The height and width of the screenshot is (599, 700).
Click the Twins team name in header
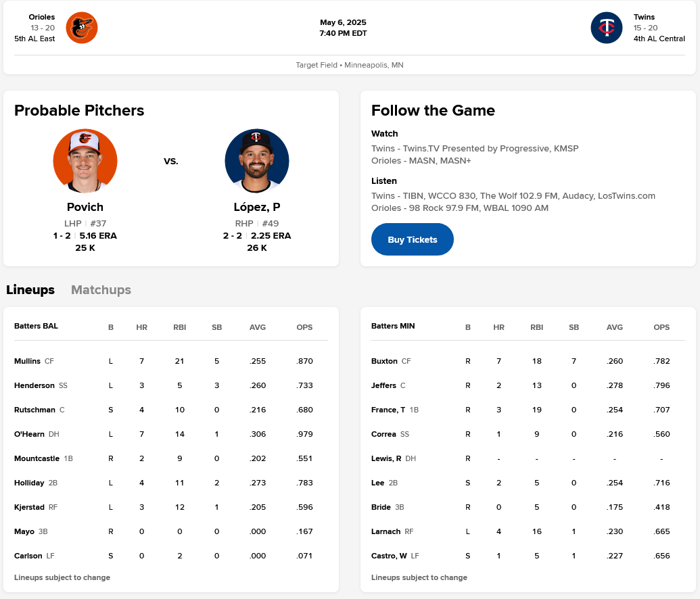tap(644, 17)
